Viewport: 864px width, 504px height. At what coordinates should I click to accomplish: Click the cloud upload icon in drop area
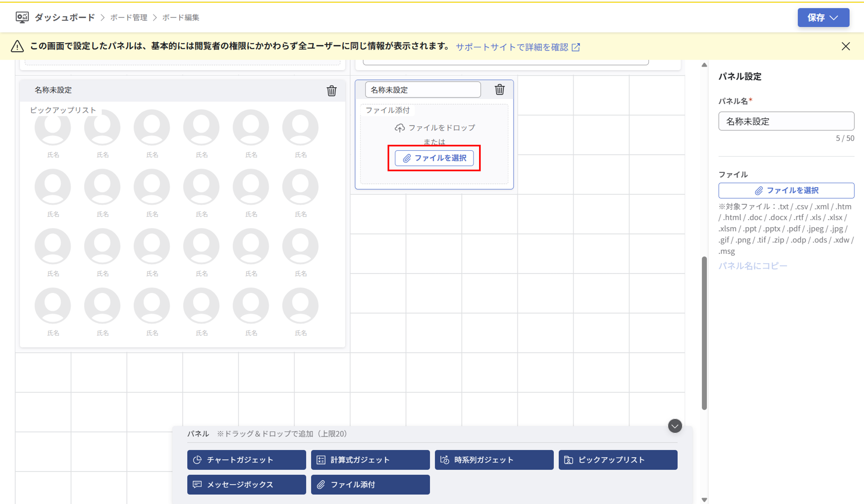(399, 128)
